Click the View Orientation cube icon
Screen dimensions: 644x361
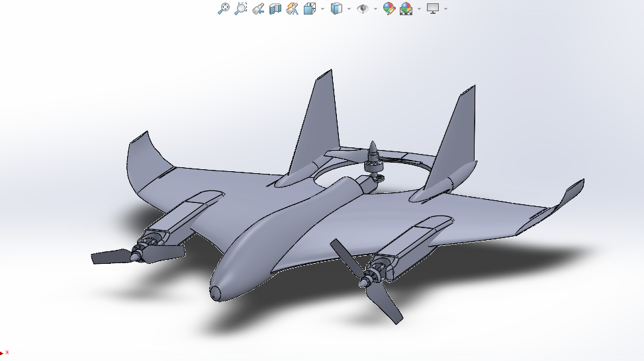(310, 9)
